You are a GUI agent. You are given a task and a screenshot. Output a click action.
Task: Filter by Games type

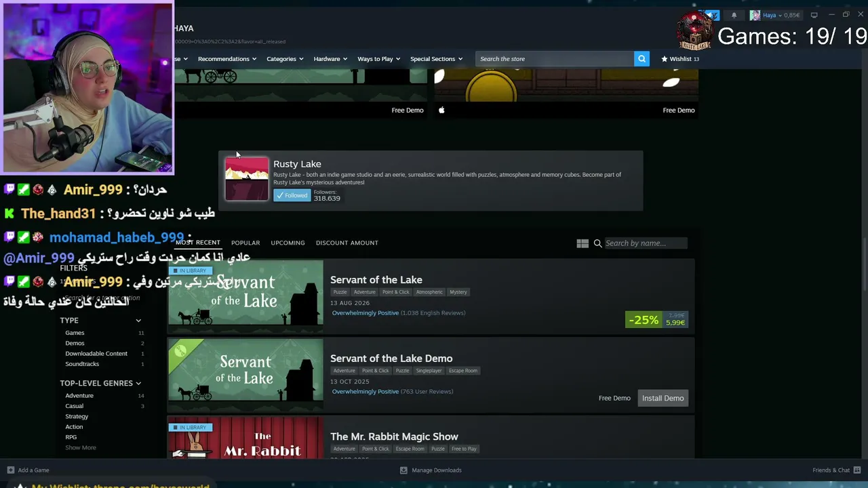coord(75,333)
